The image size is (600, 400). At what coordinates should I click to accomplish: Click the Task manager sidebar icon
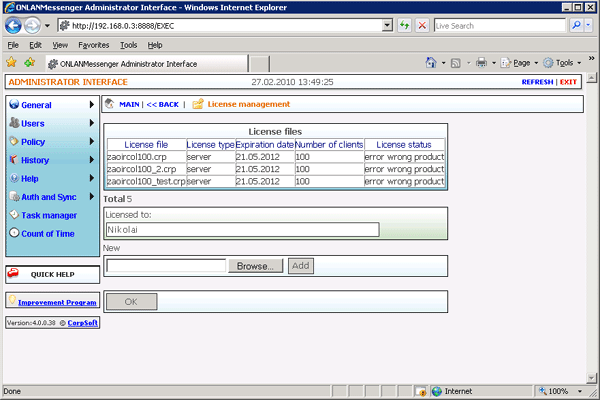14,214
